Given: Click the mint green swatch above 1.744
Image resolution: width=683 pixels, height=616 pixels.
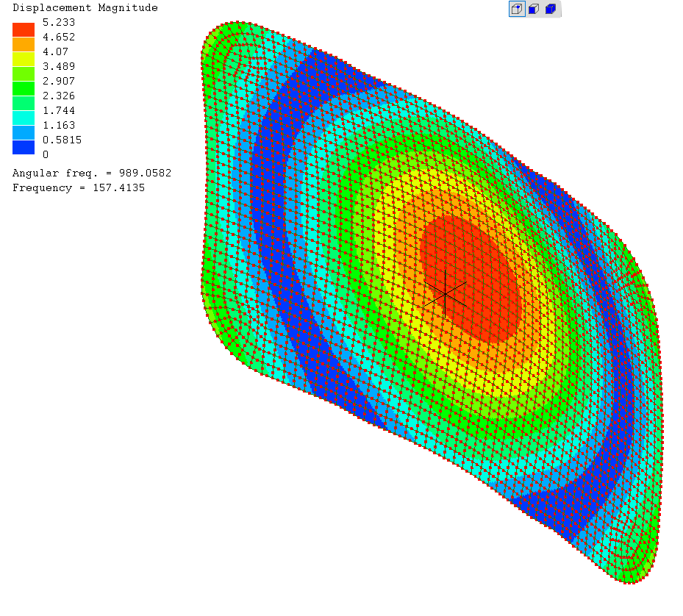Looking at the screenshot, I should [x=24, y=103].
